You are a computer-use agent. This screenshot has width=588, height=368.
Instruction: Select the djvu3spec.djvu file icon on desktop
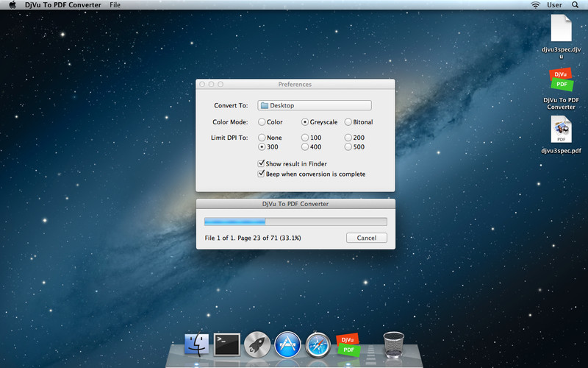[x=561, y=28]
